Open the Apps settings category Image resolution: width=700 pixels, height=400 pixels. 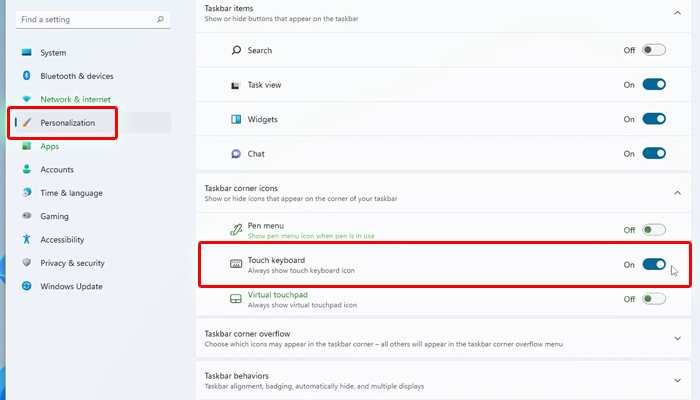93,146
